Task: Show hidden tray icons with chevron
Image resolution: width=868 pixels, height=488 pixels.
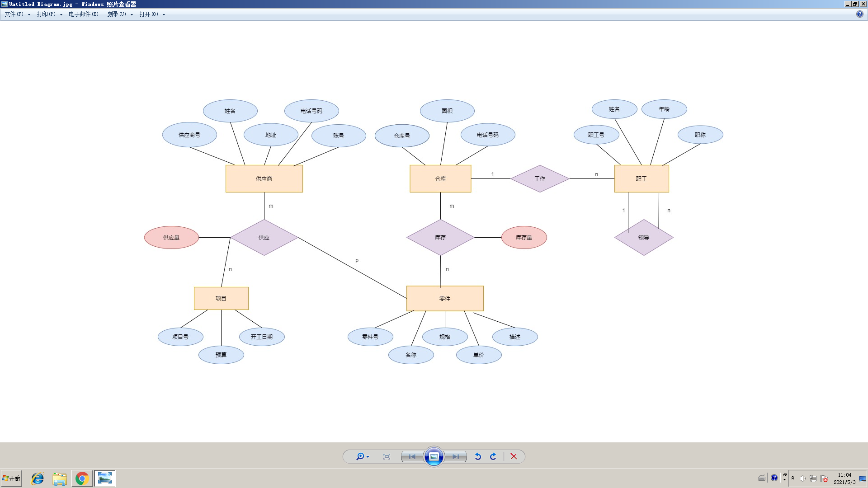Action: (793, 478)
